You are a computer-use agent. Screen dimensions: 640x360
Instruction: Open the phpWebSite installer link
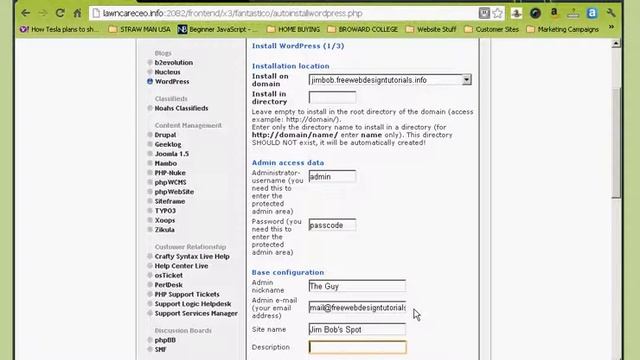[x=174, y=191]
